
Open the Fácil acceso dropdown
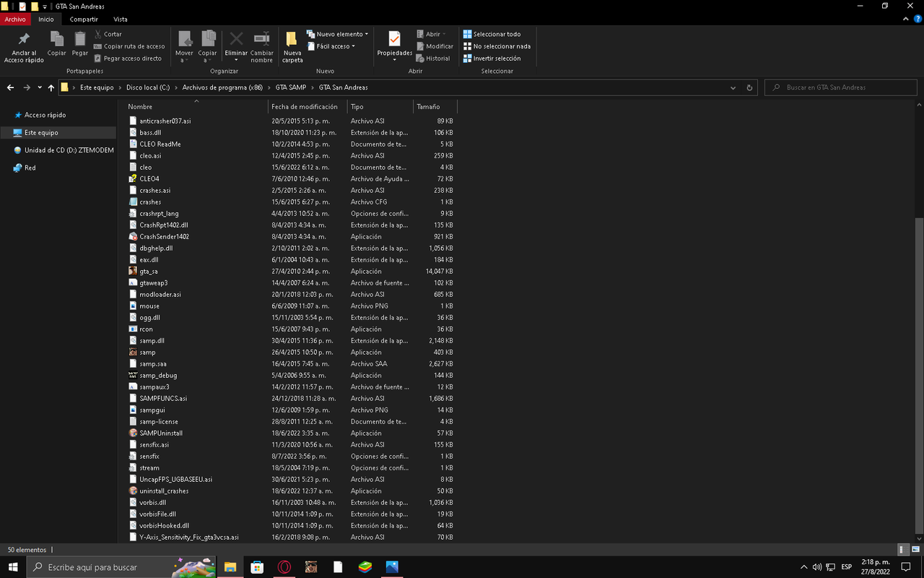[x=331, y=46]
